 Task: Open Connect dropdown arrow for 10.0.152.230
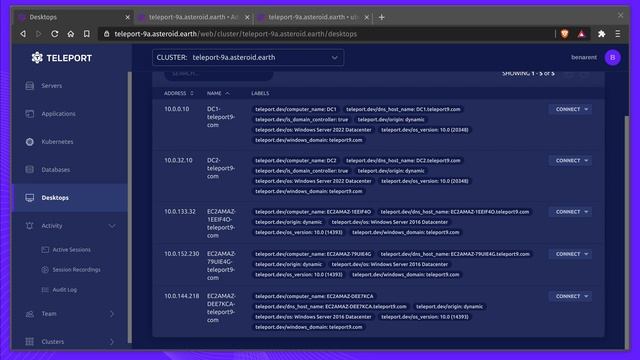[587, 254]
